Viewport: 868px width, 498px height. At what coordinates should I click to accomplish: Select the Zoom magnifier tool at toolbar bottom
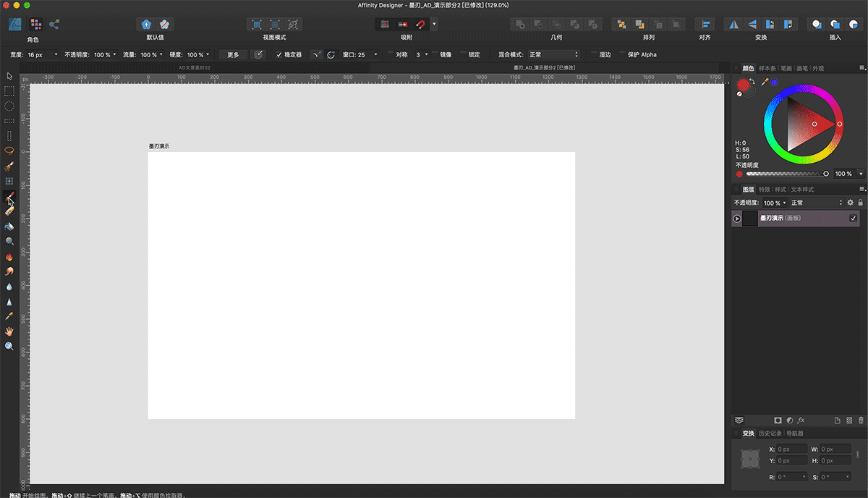[x=9, y=347]
